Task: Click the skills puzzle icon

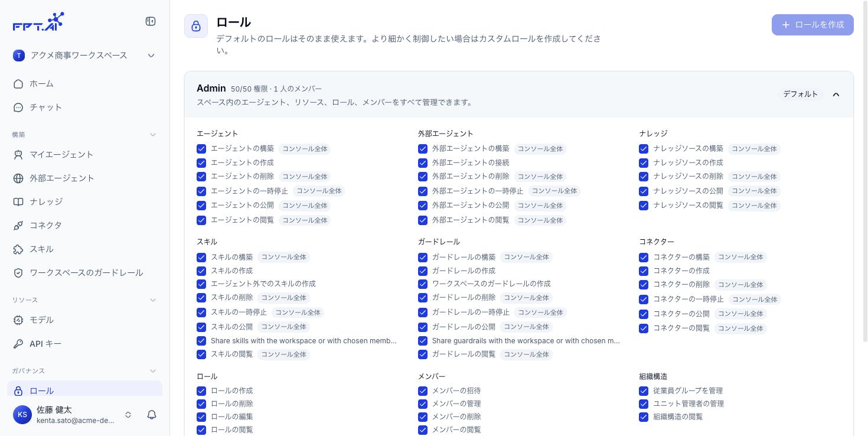Action: (x=18, y=249)
